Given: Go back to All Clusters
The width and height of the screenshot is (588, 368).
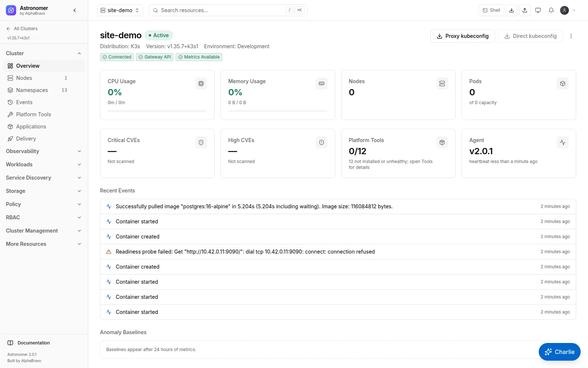Looking at the screenshot, I should (x=22, y=29).
